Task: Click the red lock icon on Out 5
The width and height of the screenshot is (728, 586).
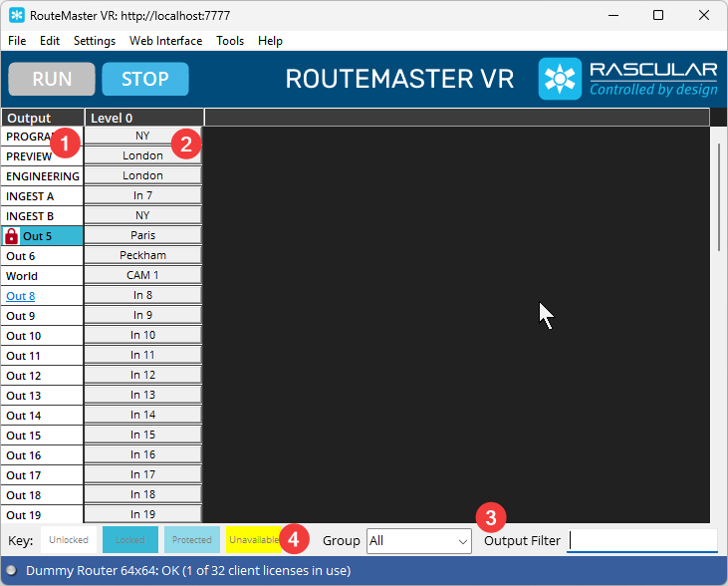Action: (11, 236)
